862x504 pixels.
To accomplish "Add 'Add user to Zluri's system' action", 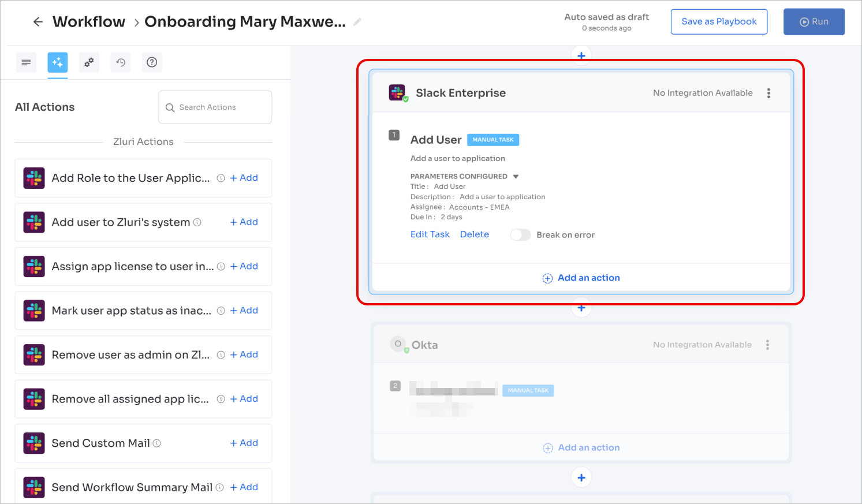I will (244, 222).
